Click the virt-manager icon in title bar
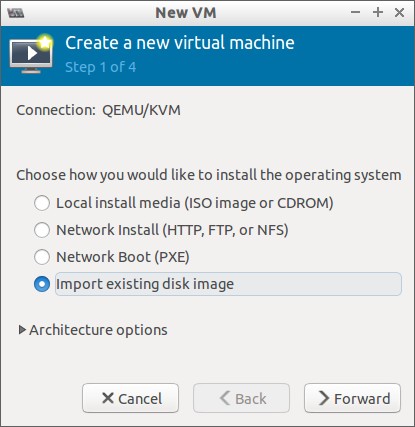This screenshot has height=427, width=415. pyautogui.click(x=16, y=13)
